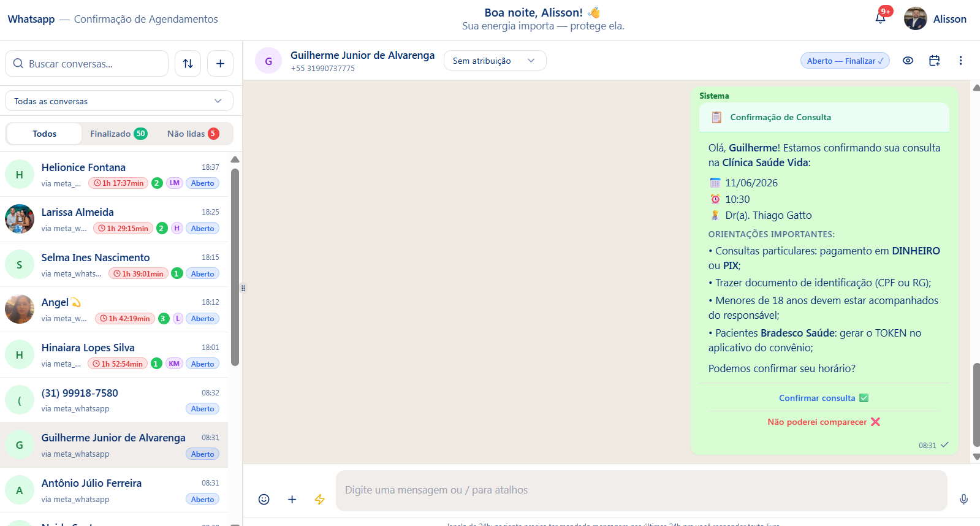Image resolution: width=980 pixels, height=526 pixels.
Task: Click the 1h 17:37min timer badge
Action: coord(120,183)
